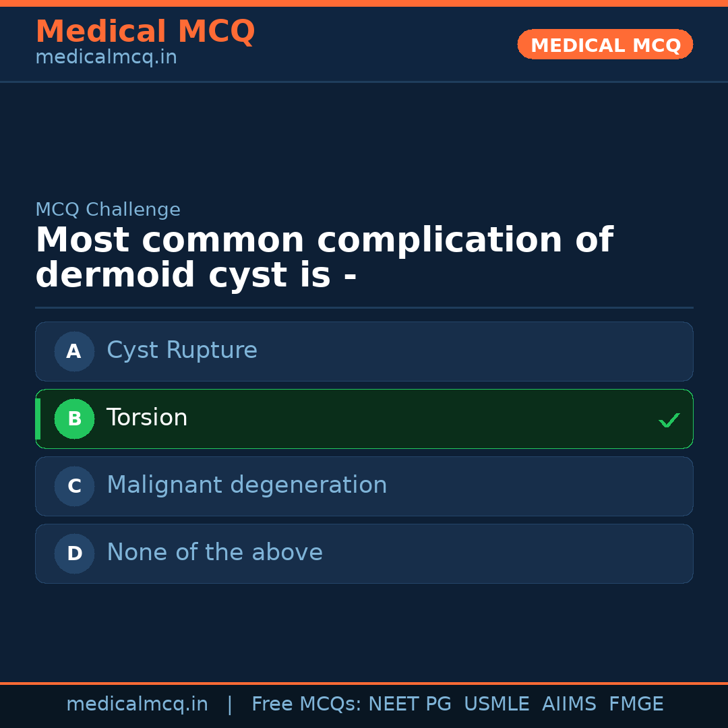728x728 pixels.
Task: Switch to the NEET PG tab
Action: pyautogui.click(x=409, y=703)
